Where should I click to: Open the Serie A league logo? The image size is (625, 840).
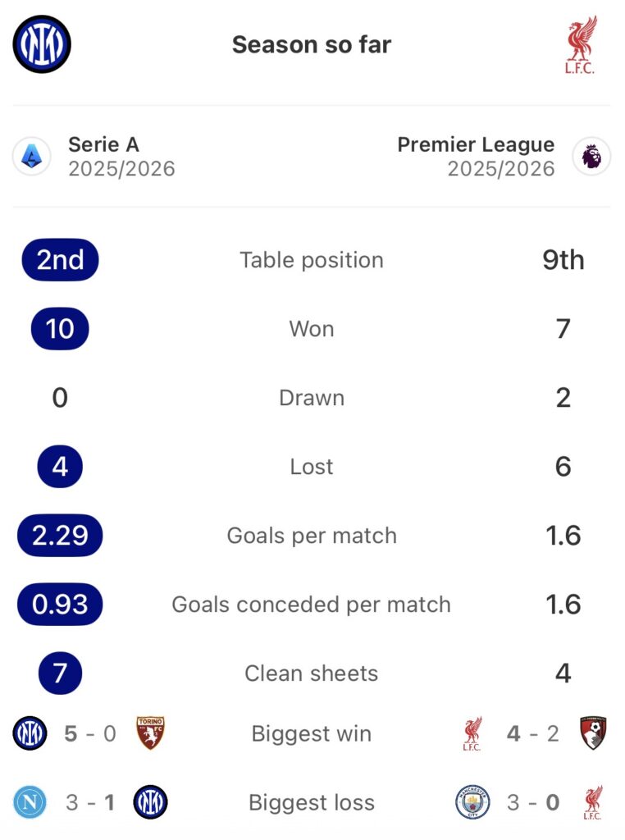[32, 157]
